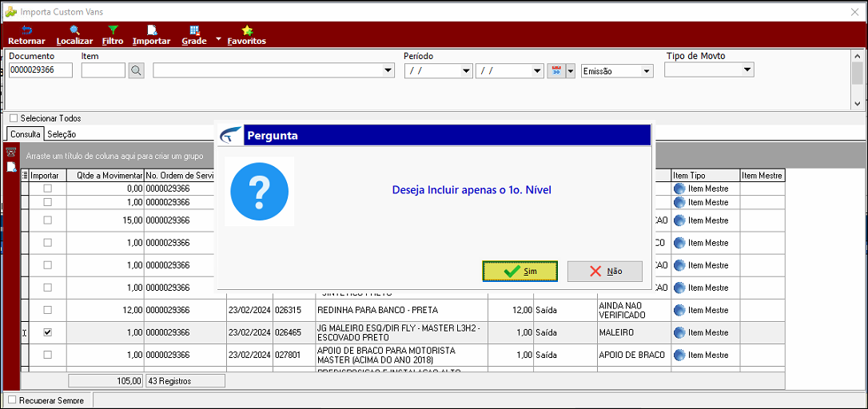The height and width of the screenshot is (409, 868).
Task: Click the globe icon in REDINHA row
Action: (679, 310)
